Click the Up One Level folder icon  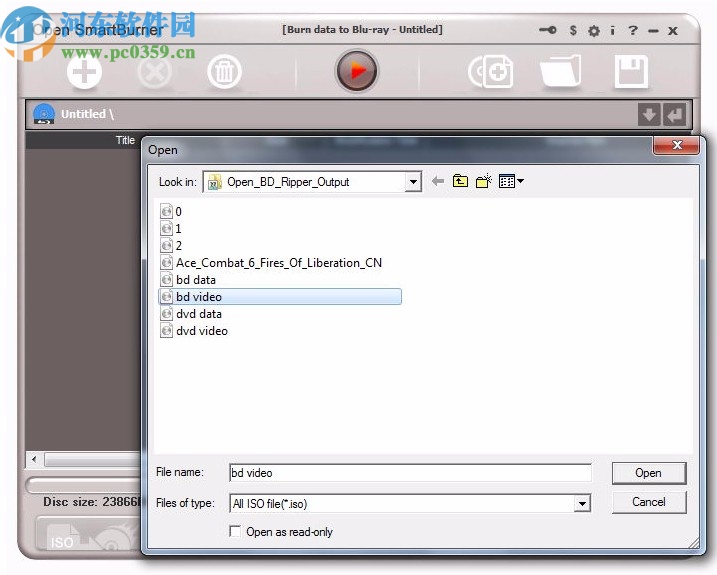(x=460, y=181)
